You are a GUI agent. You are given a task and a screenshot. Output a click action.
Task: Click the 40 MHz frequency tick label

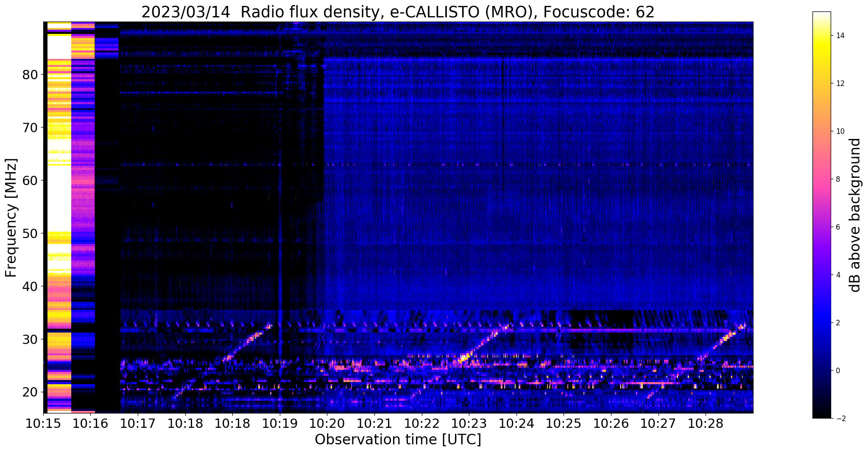pyautogui.click(x=31, y=286)
